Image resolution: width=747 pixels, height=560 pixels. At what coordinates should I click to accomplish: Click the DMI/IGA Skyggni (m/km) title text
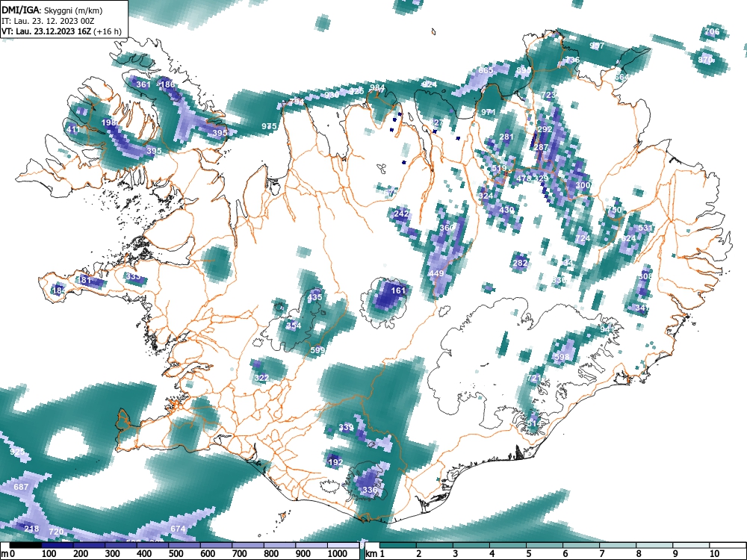coord(52,10)
